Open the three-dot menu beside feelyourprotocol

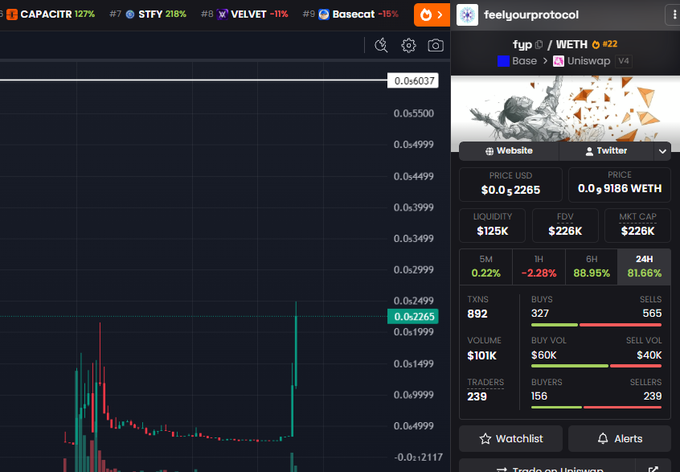674,15
